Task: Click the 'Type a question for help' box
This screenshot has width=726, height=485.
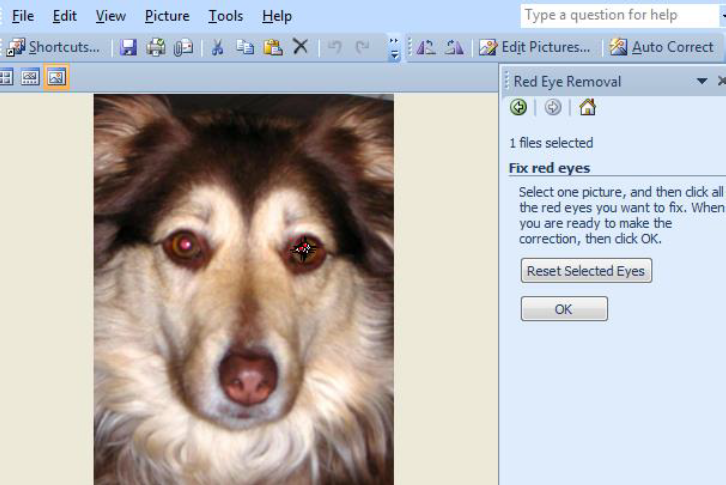Action: pos(620,15)
